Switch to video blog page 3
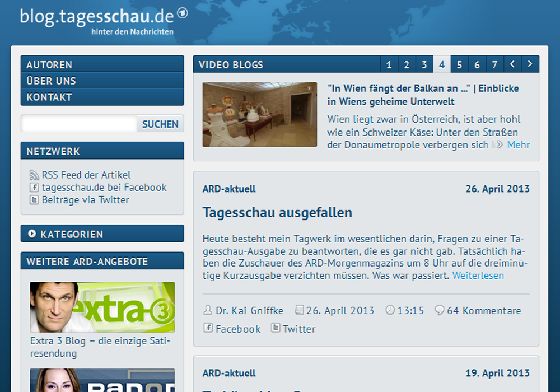The height and width of the screenshot is (392, 560). tap(424, 64)
